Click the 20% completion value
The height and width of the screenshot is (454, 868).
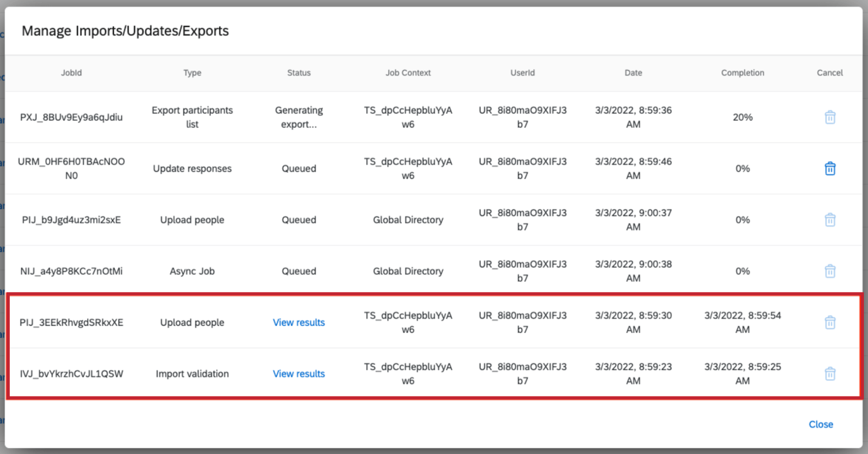pyautogui.click(x=742, y=117)
